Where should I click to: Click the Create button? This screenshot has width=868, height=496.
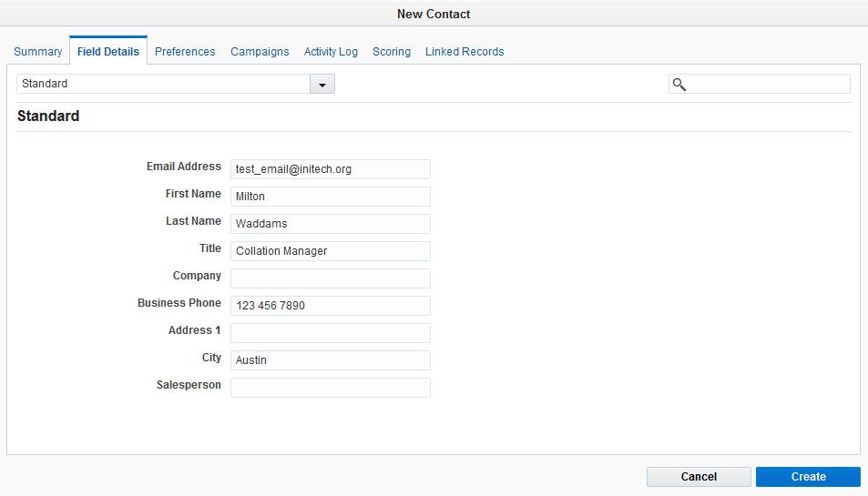pyautogui.click(x=808, y=477)
